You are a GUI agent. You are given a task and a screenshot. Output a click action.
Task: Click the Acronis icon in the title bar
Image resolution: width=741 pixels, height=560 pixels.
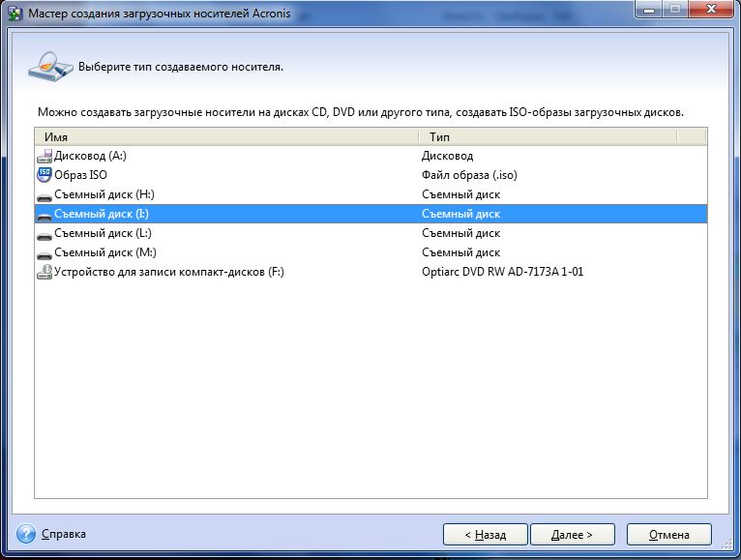15,14
